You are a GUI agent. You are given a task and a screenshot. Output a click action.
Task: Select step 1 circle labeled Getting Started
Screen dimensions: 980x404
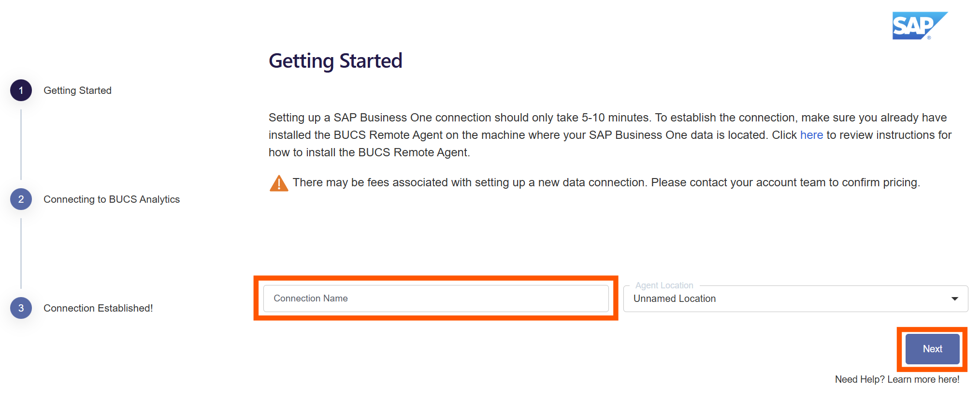tap(21, 90)
